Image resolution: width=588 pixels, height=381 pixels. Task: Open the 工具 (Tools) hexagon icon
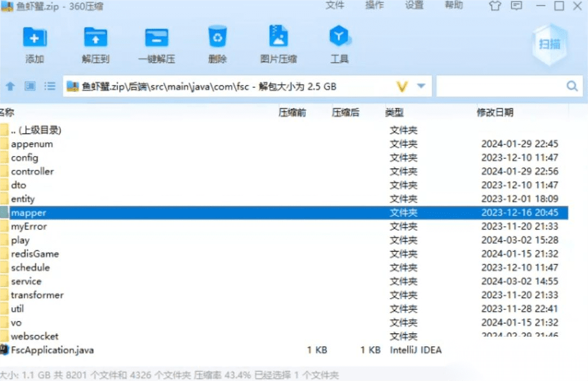tap(339, 36)
